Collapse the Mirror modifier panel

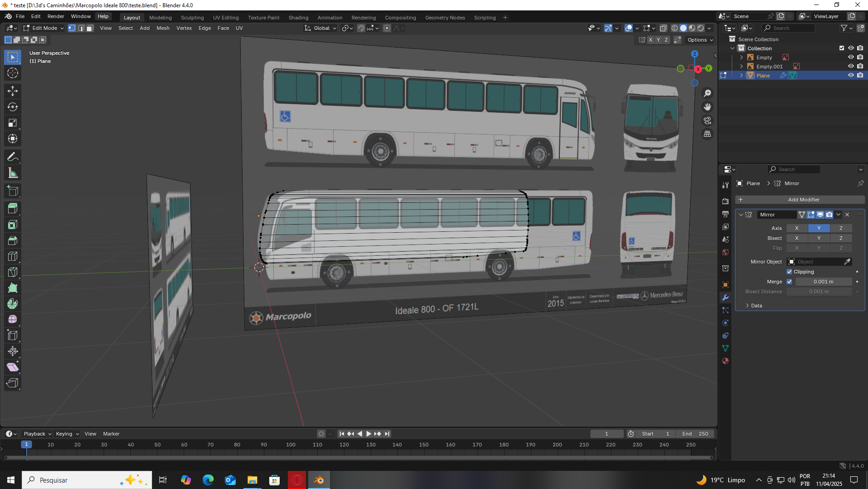pyautogui.click(x=741, y=215)
